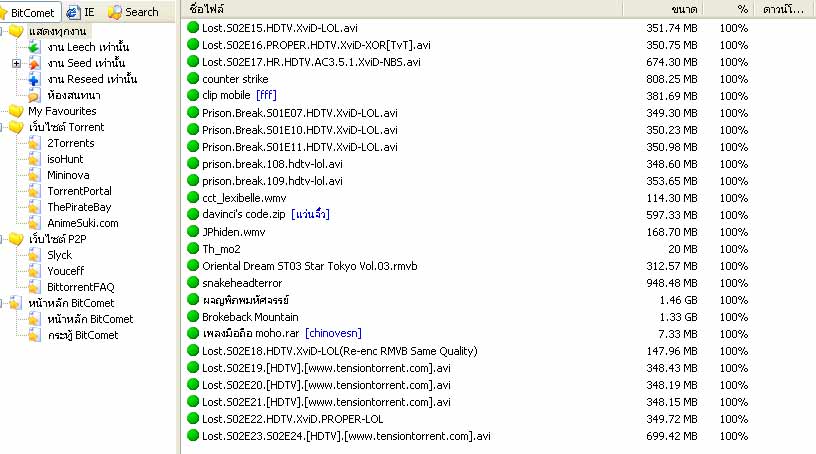Click the กระทู้ BitComet bookmark icon
Image resolution: width=816 pixels, height=454 pixels.
click(x=34, y=336)
